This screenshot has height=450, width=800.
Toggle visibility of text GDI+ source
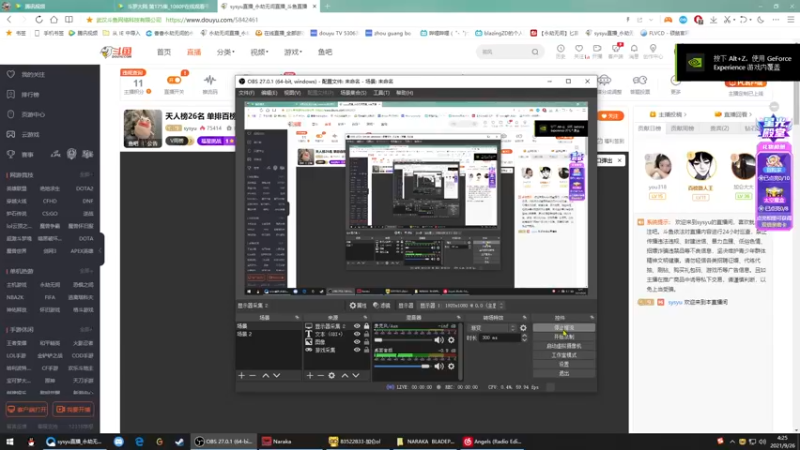357,334
